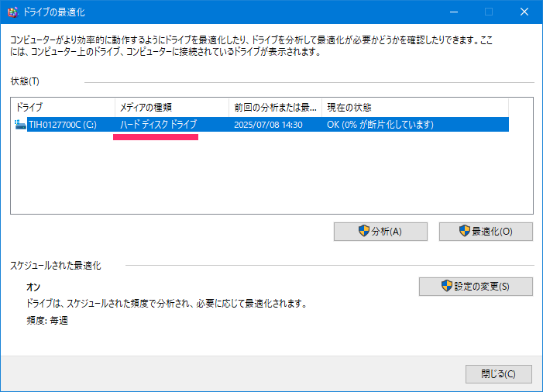This screenshot has width=543, height=392.
Task: Click the defragmenter app icon in title bar
Action: coord(13,12)
